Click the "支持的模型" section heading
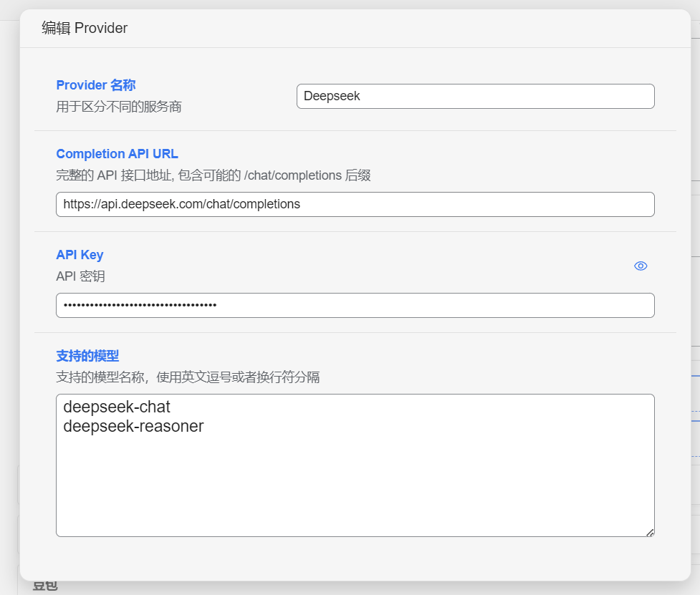 coord(87,356)
